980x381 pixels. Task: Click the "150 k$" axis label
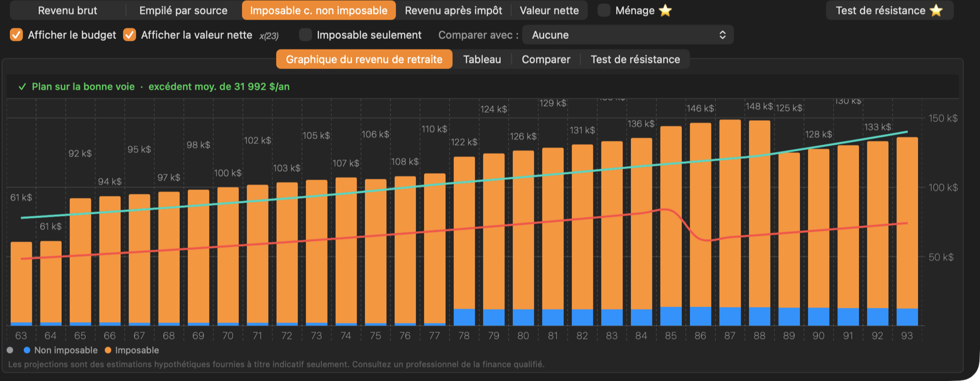pos(943,118)
